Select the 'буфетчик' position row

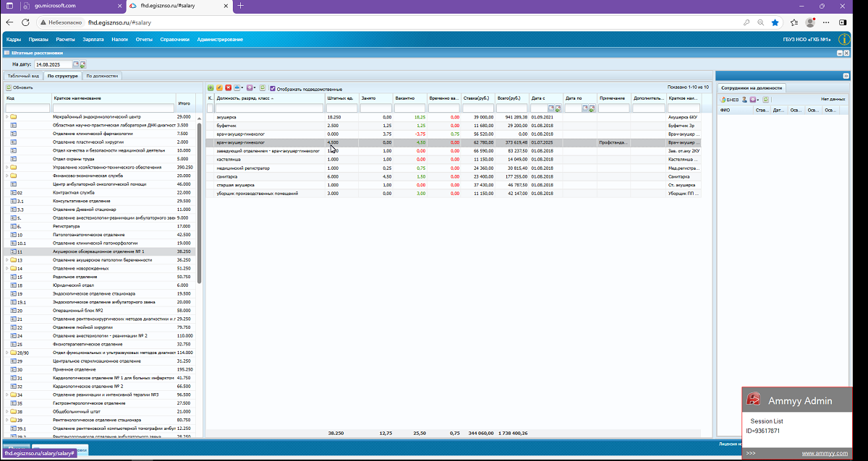pos(453,126)
